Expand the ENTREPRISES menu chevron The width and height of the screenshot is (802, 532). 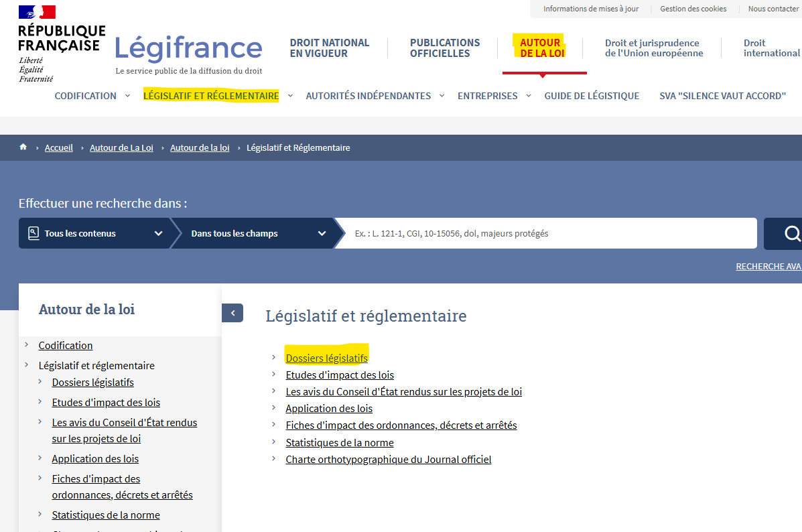tap(529, 96)
